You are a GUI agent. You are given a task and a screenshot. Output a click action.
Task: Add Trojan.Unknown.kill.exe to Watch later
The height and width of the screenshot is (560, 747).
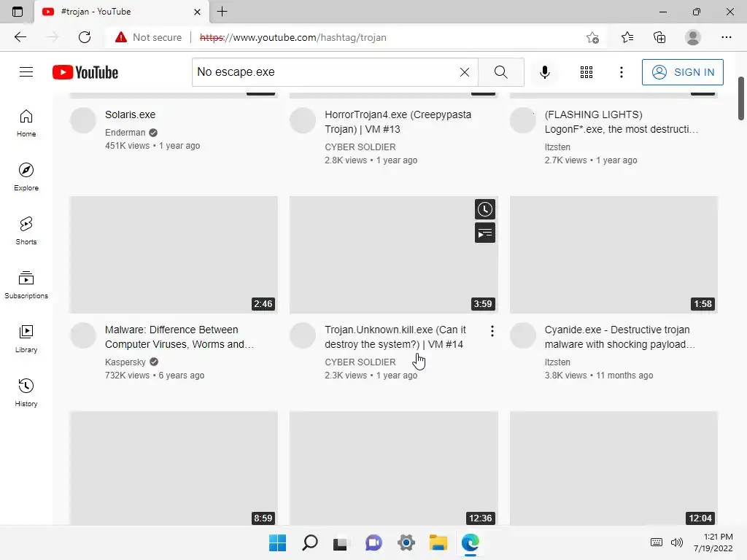(485, 209)
